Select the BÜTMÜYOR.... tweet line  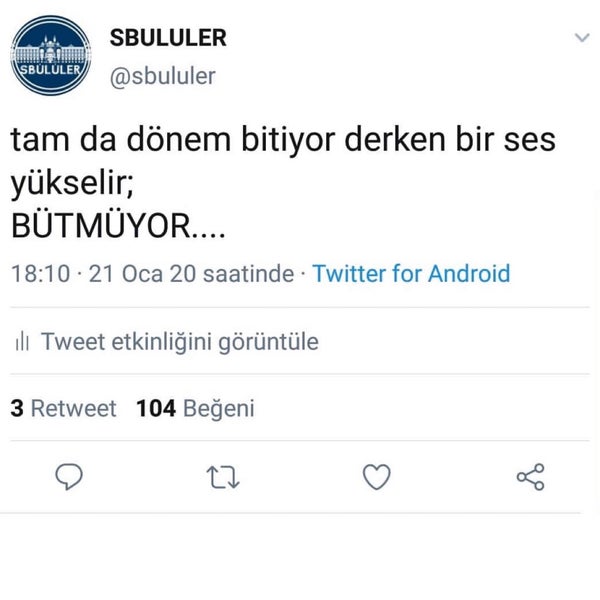tap(118, 226)
